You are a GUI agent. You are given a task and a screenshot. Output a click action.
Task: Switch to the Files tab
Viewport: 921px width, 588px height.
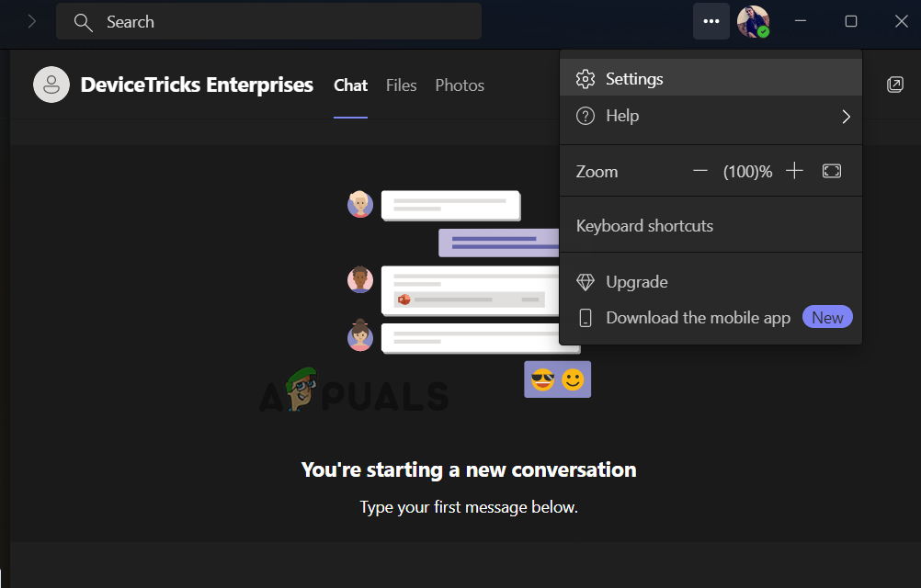pos(401,85)
